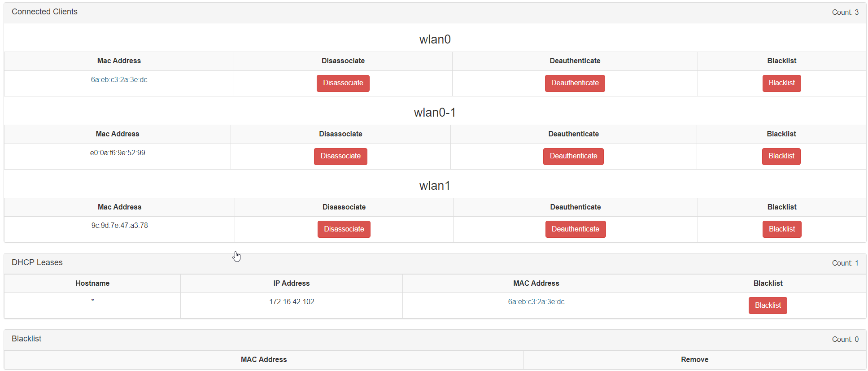Viewport: 868px width, 371px height.
Task: Click the DHCP Leases panel header
Action: click(435, 263)
